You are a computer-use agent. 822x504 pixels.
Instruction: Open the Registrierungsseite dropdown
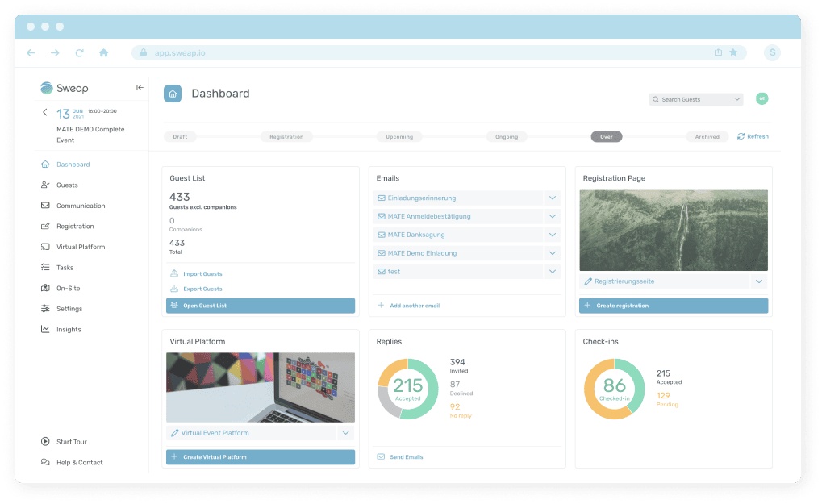click(x=758, y=281)
